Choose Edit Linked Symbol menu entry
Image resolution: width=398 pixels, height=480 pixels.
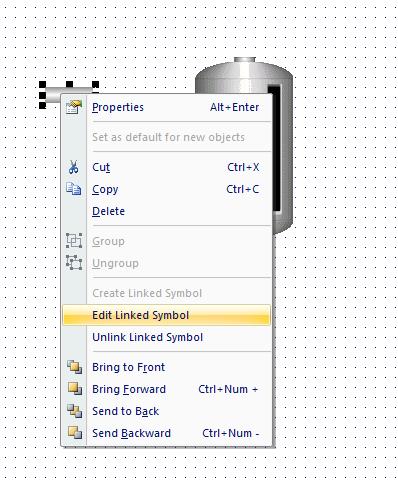tap(166, 315)
